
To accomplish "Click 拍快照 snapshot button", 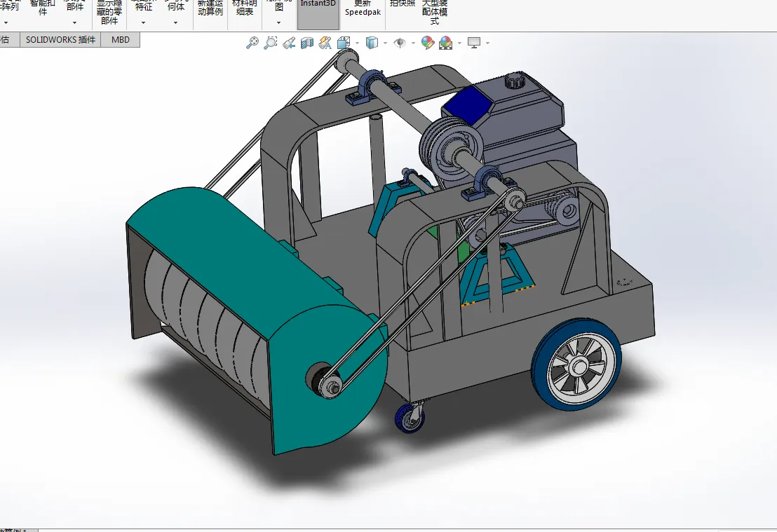I will point(403,4).
